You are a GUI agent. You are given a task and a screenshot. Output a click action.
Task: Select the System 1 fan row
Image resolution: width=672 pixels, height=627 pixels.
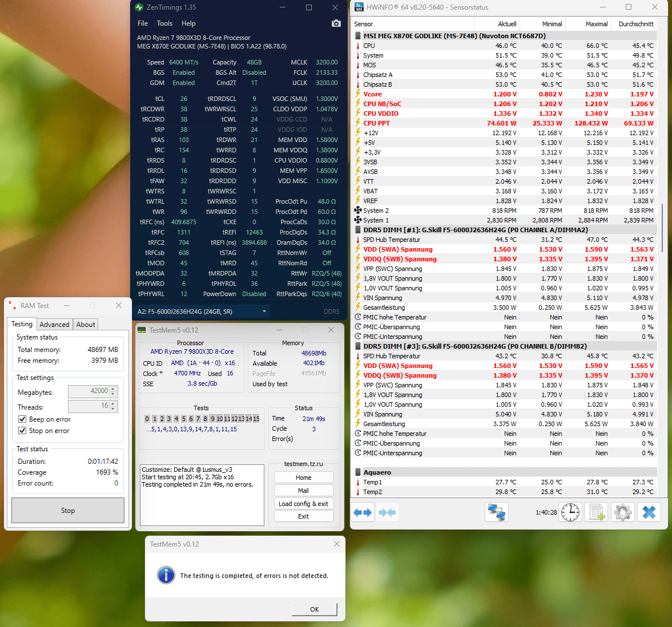tap(504, 220)
